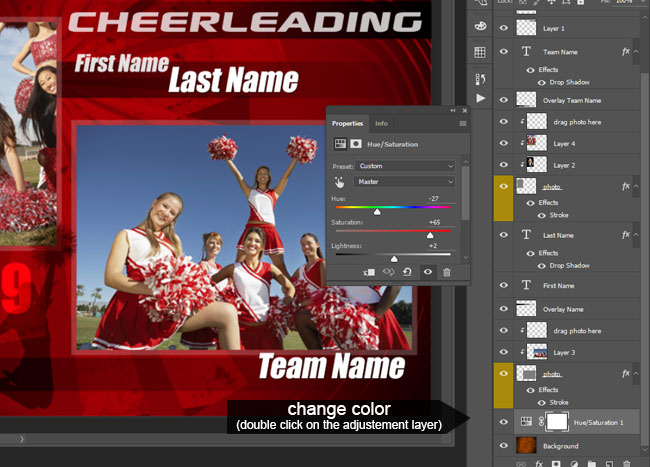The width and height of the screenshot is (650, 467).
Task: Click the new layer icon in Layers footer
Action: (609, 464)
